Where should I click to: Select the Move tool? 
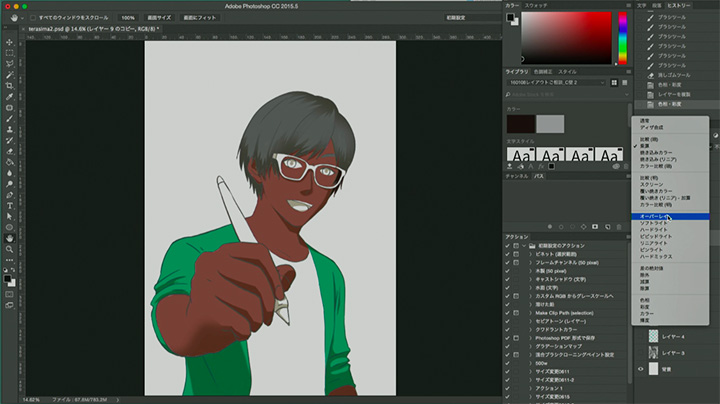pos(9,42)
